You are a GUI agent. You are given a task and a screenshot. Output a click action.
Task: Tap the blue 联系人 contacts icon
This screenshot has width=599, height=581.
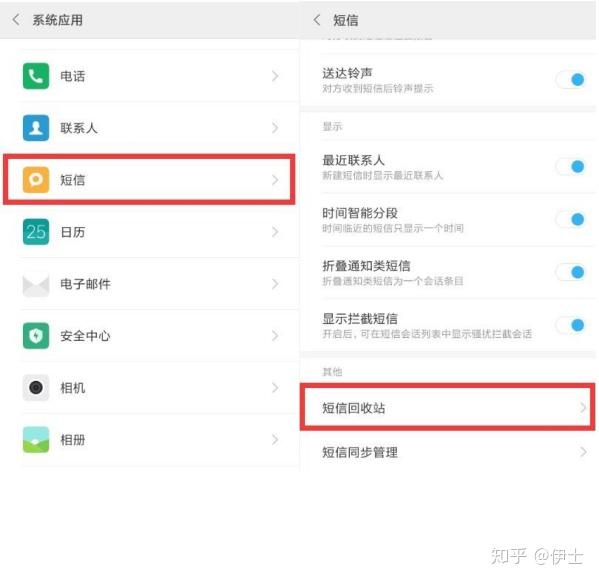[x=36, y=128]
